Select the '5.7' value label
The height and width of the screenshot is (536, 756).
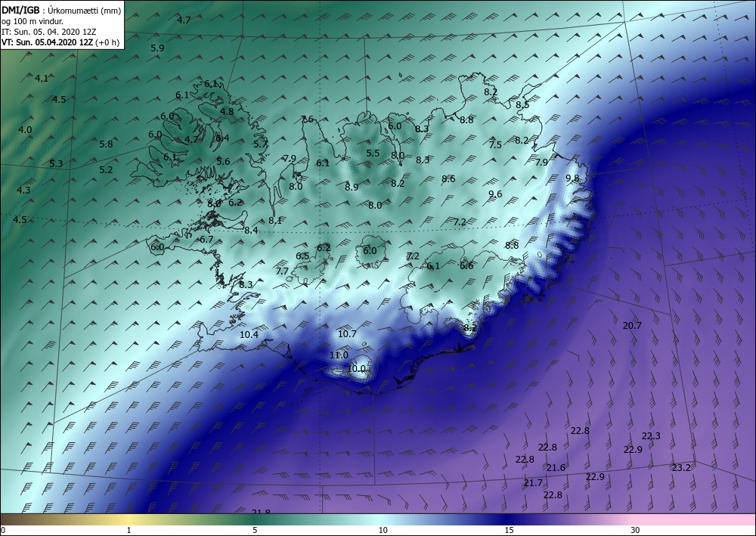pos(260,144)
